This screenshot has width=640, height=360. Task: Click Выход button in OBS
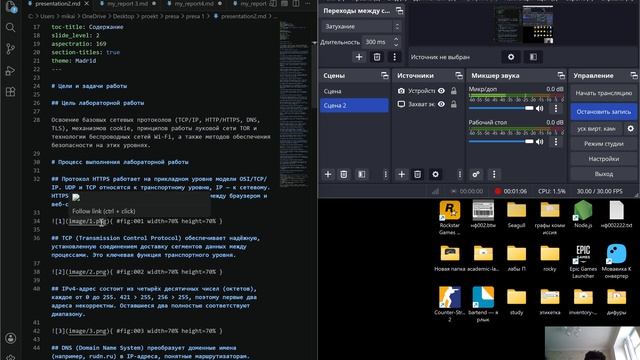[604, 174]
